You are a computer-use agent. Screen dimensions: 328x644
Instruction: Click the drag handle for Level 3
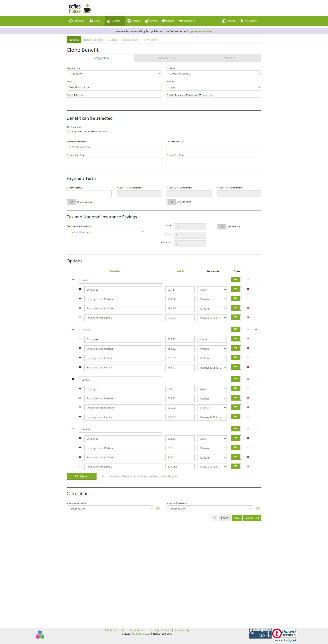click(73, 379)
